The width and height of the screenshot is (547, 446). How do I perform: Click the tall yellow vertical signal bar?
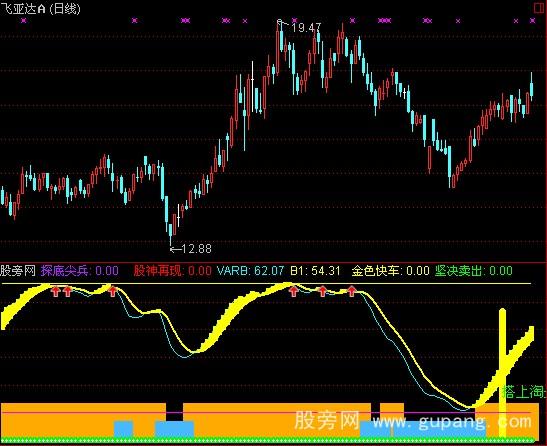tap(502, 373)
